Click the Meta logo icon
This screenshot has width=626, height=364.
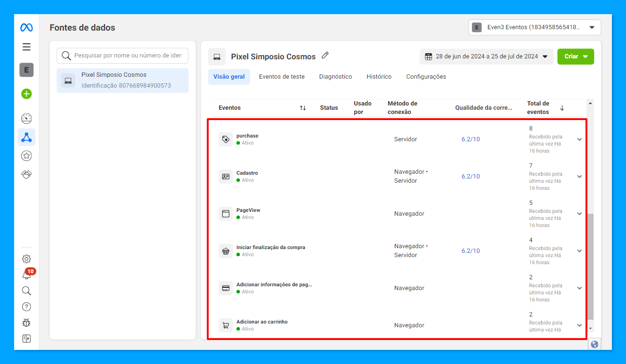point(26,28)
